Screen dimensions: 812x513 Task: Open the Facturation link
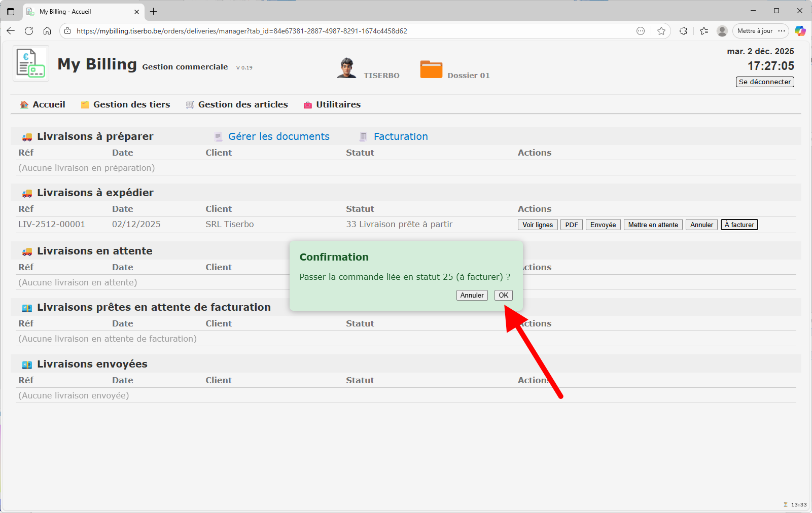(x=400, y=136)
